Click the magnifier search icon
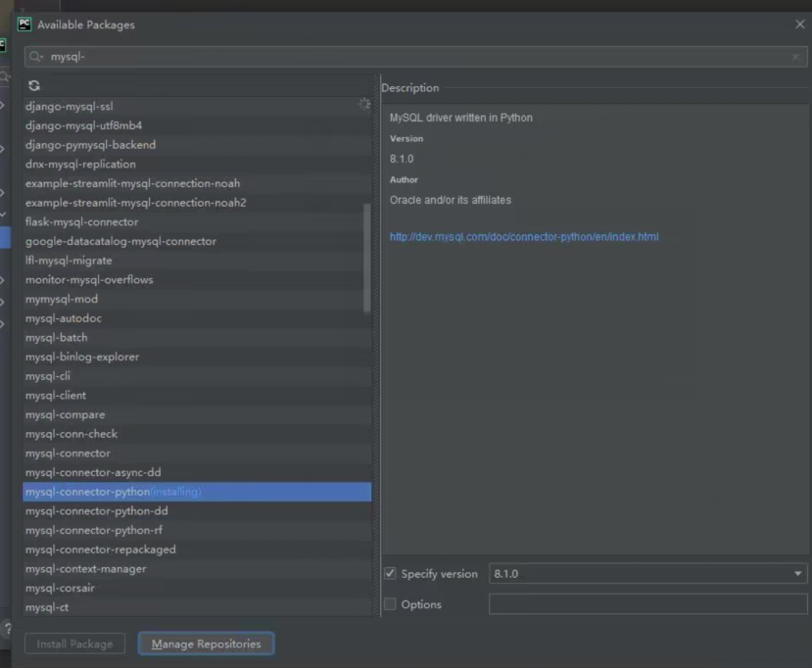 [36, 57]
